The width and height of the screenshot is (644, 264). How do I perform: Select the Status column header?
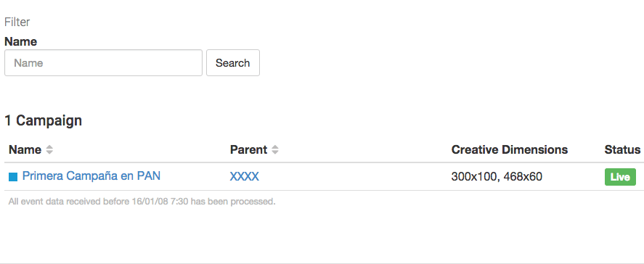tap(622, 150)
